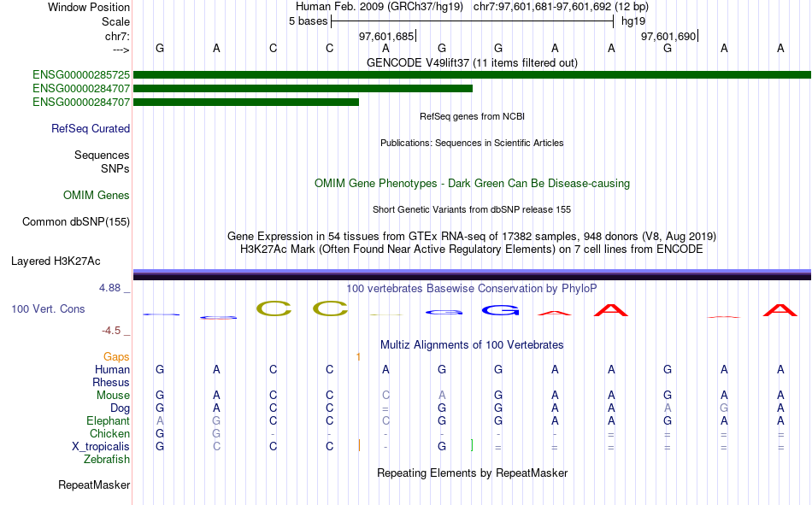
Task: Click the Window Position track label
Action: (89, 7)
